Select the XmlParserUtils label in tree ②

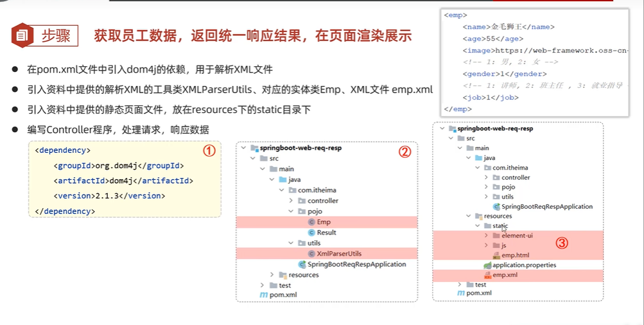(339, 254)
